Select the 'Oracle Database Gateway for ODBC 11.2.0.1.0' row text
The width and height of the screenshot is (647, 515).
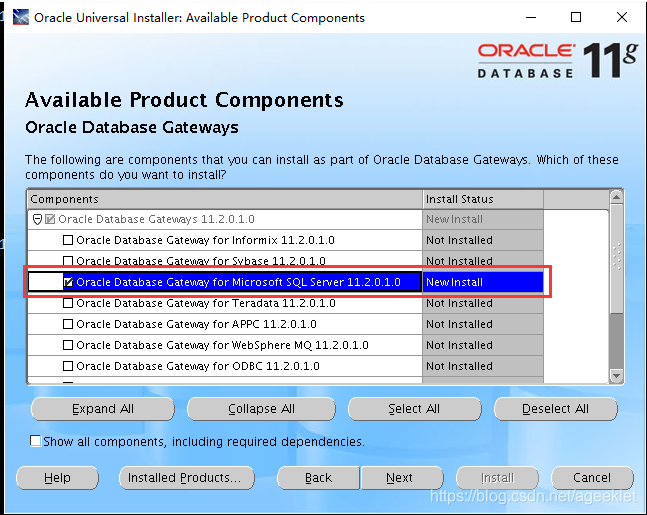[x=198, y=366]
